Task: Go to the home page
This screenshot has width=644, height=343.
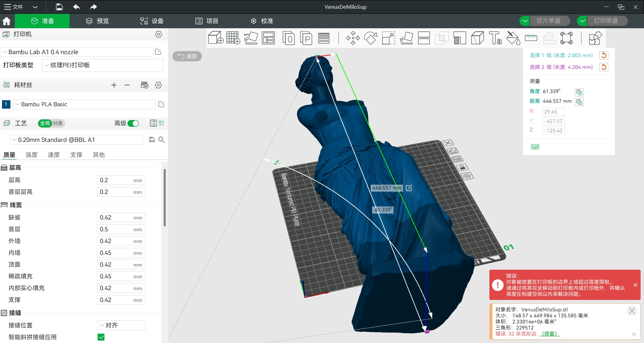Action: tap(6, 21)
